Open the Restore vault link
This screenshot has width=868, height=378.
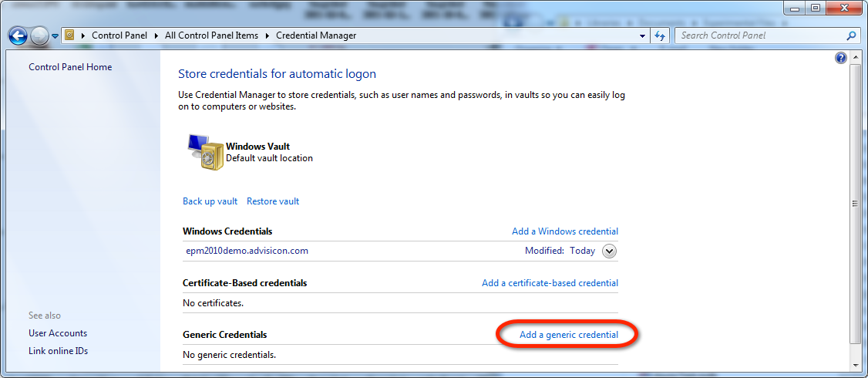point(273,201)
